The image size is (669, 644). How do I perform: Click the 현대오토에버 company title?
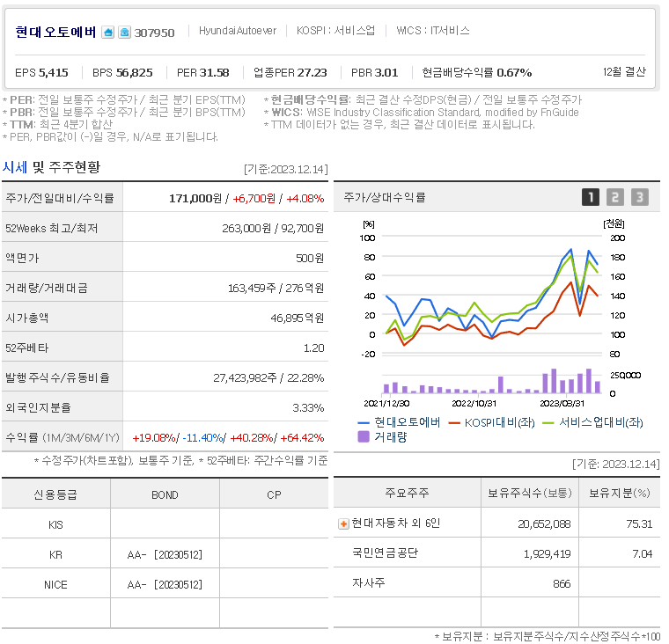[55, 32]
